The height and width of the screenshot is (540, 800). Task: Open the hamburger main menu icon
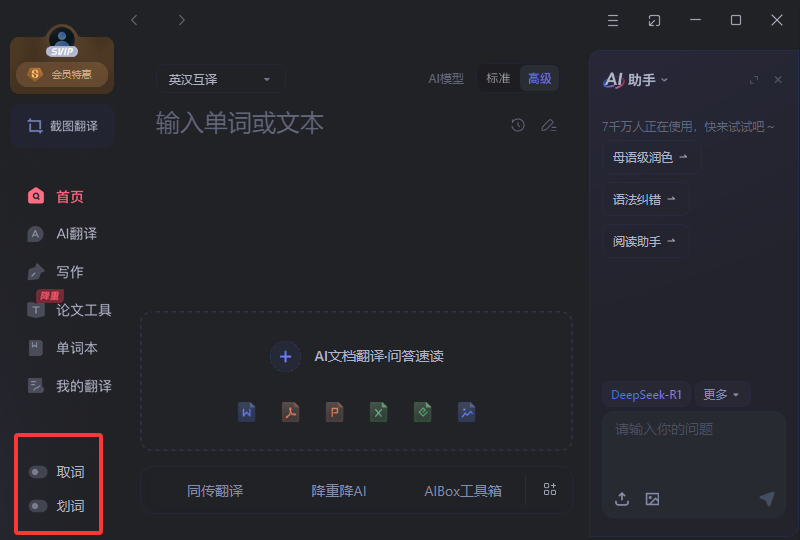pyautogui.click(x=613, y=20)
